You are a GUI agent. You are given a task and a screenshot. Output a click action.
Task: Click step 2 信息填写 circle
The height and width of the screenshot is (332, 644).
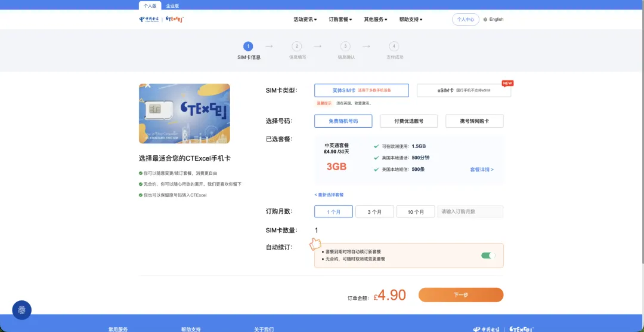point(296,47)
